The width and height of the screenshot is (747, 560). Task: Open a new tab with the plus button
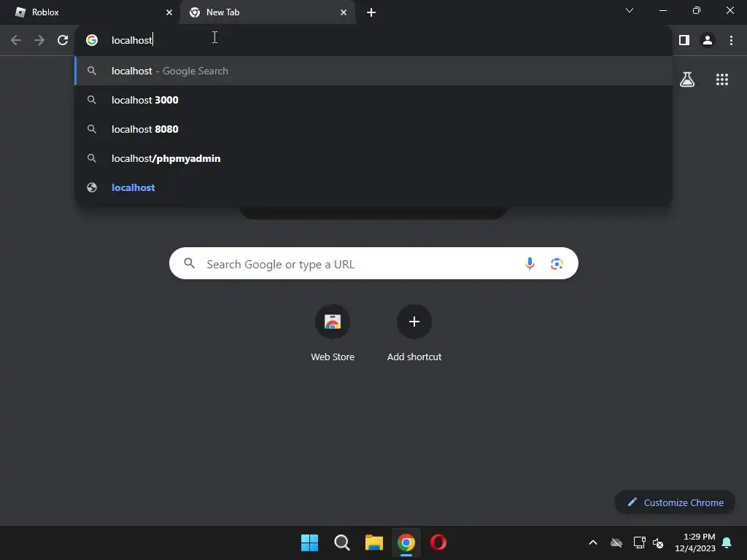coord(371,12)
